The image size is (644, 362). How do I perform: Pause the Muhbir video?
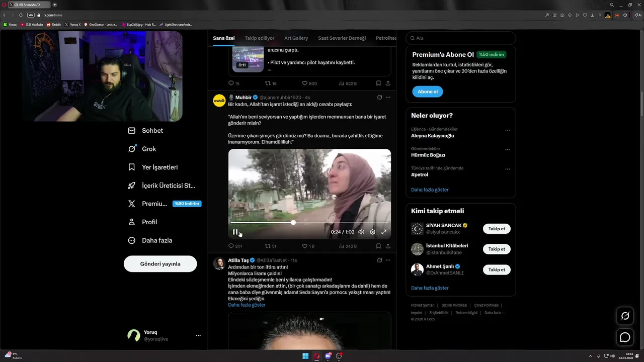point(235,232)
